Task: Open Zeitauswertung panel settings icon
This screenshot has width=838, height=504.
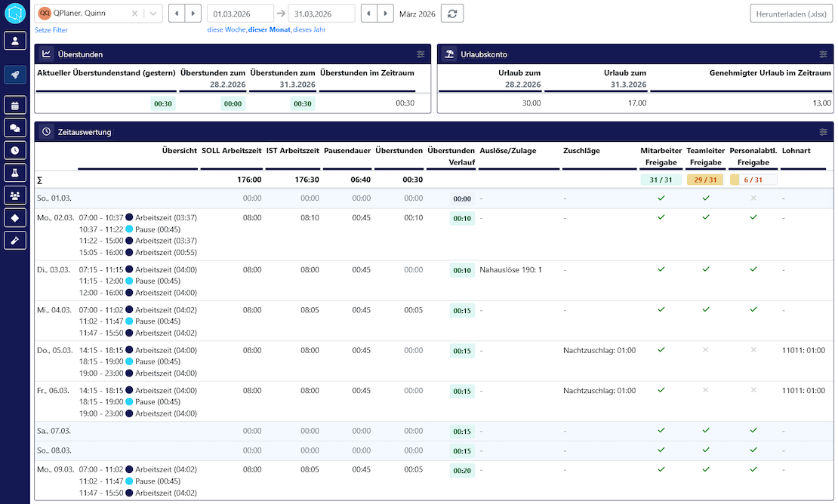Action: 823,132
